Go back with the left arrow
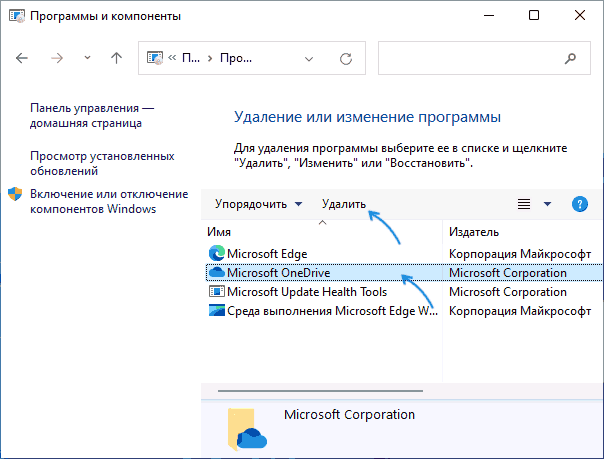Screen dimensions: 604x459 pyautogui.click(x=22, y=58)
